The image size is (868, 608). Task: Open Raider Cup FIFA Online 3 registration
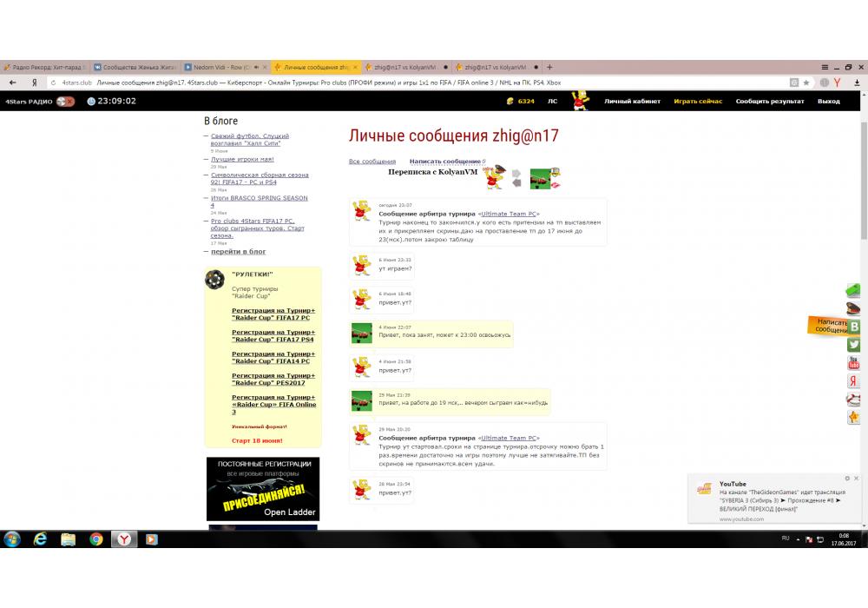pos(274,404)
